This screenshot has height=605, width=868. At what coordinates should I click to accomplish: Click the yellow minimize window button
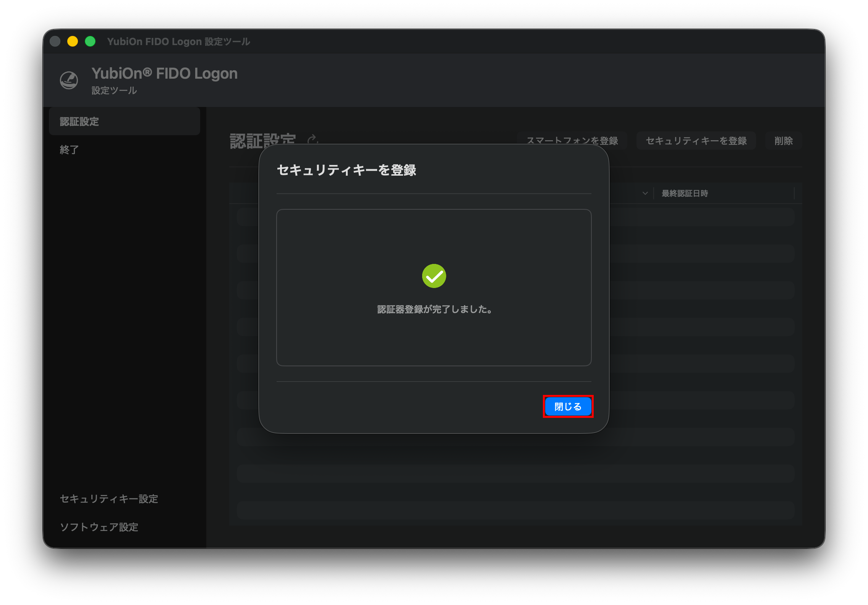coord(73,41)
